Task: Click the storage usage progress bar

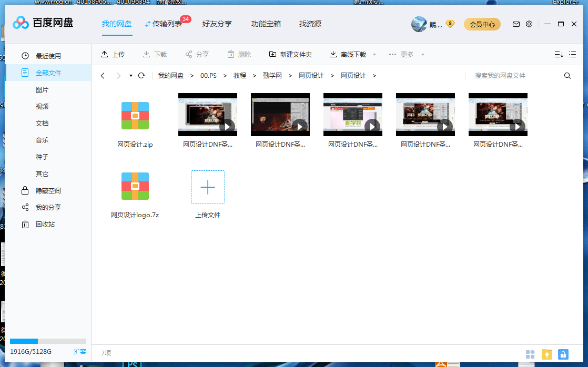Action: pos(48,341)
